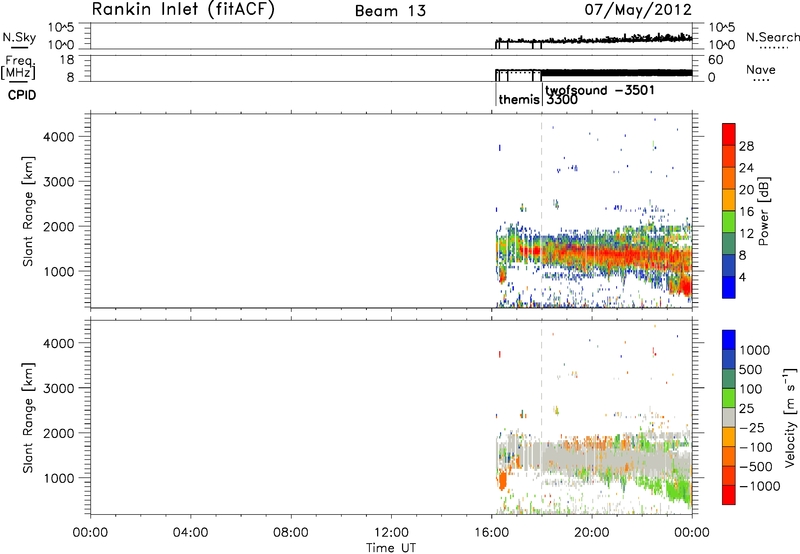Click the "500" label on Velocity scale
800x554 pixels.
point(749,370)
